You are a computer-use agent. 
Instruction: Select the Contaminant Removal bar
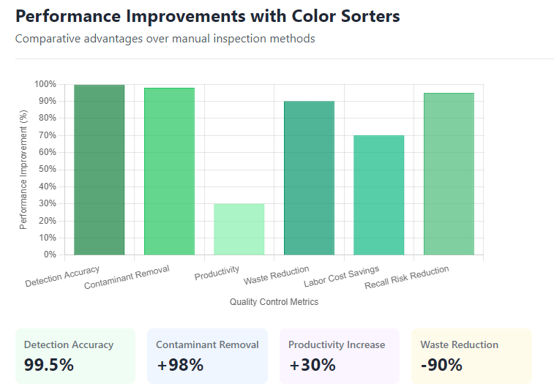click(169, 171)
